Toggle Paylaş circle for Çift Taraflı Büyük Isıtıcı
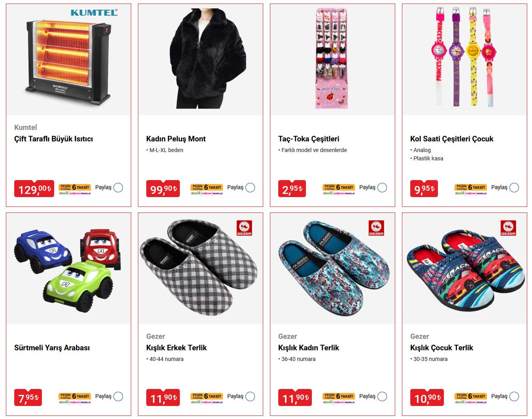This screenshot has width=532, height=419. point(118,188)
